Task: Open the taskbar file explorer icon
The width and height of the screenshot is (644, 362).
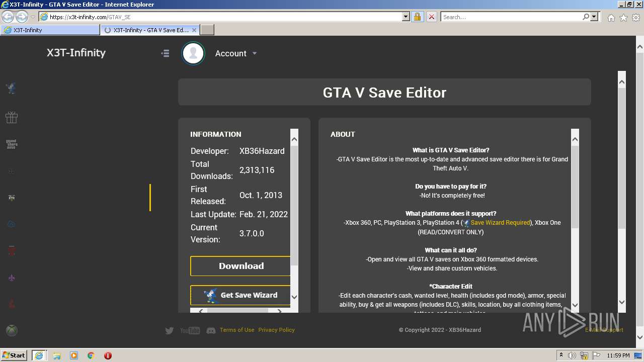Action: point(57,355)
